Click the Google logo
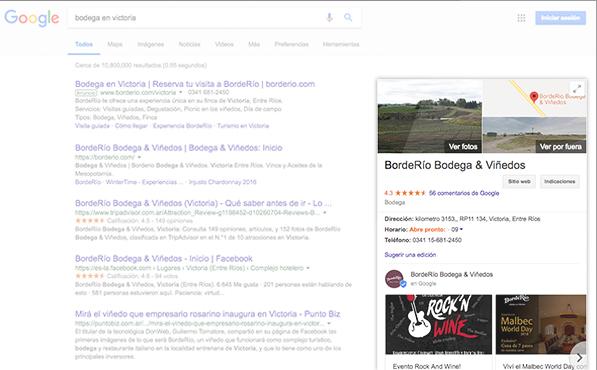 pos(32,18)
